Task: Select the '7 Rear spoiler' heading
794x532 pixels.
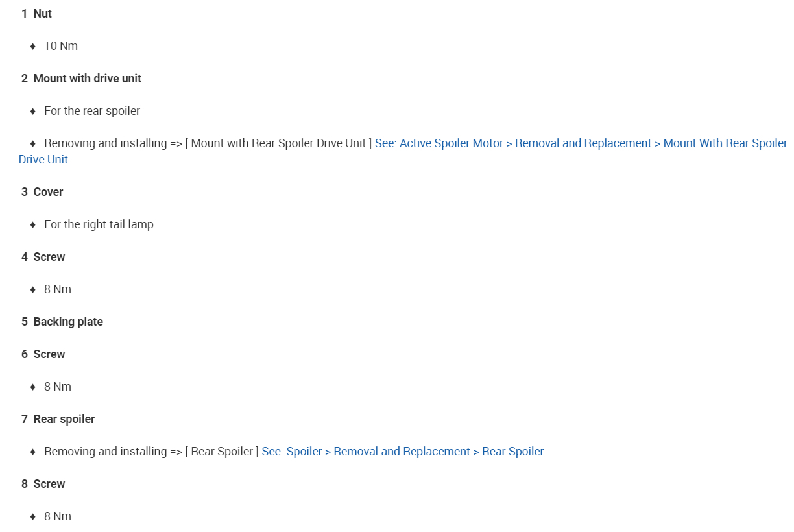Action: click(58, 419)
